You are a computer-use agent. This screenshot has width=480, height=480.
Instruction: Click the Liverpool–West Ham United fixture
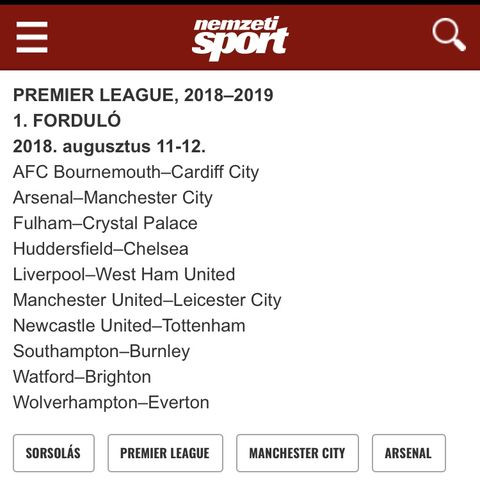(x=124, y=274)
